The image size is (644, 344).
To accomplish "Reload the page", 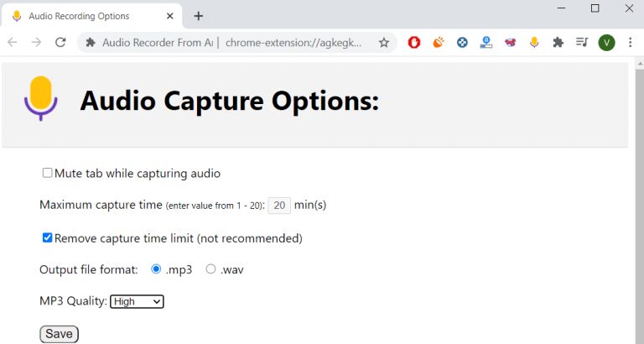I will click(x=60, y=42).
